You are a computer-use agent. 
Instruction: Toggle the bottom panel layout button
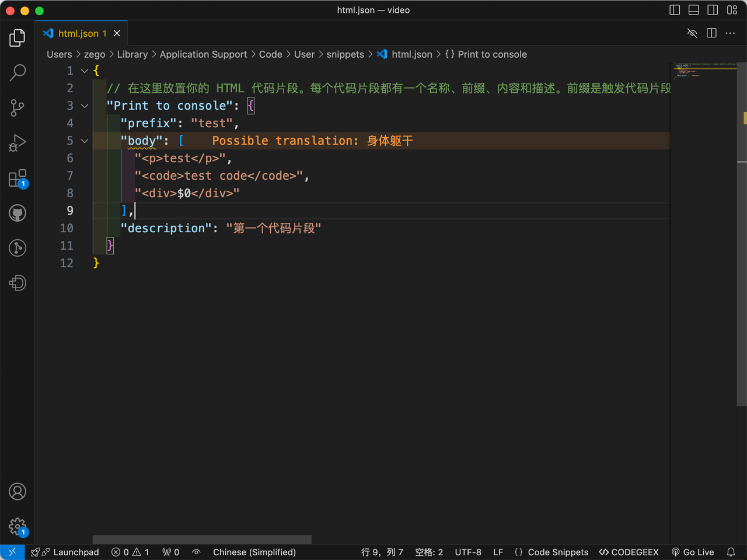(693, 10)
